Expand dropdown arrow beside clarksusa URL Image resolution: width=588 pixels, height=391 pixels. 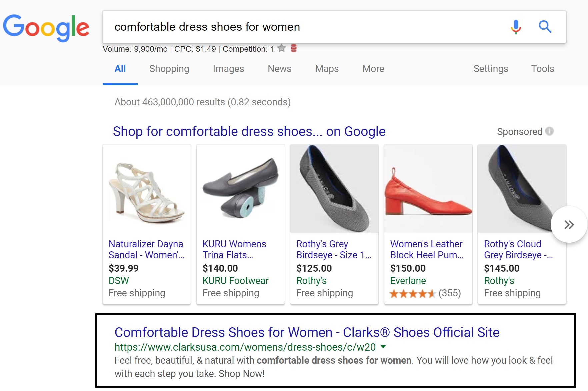[x=383, y=347]
